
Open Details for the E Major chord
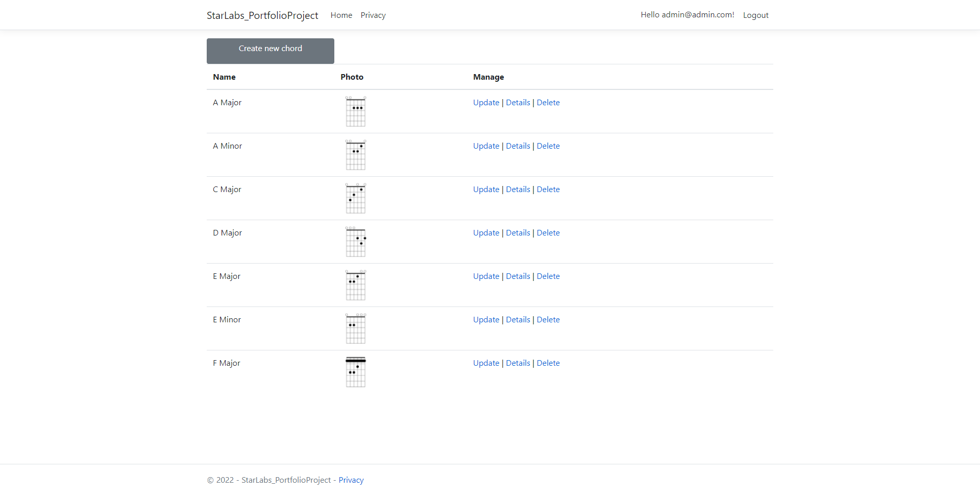(x=518, y=276)
